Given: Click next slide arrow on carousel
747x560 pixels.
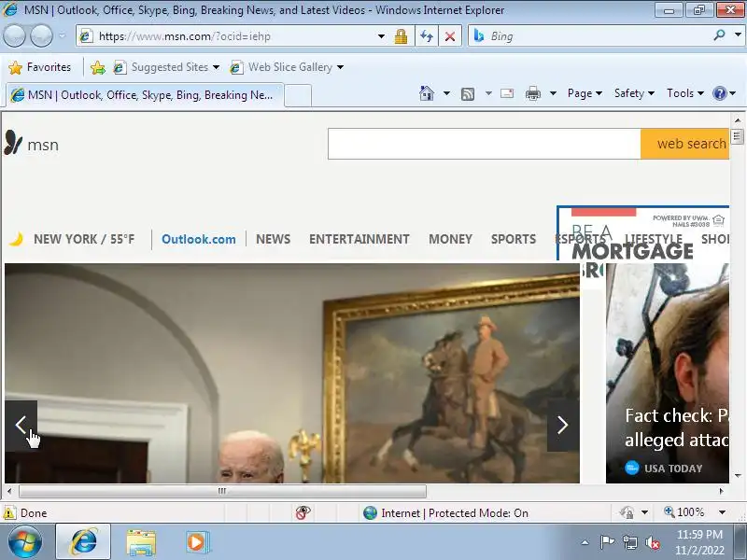Looking at the screenshot, I should pyautogui.click(x=563, y=426).
